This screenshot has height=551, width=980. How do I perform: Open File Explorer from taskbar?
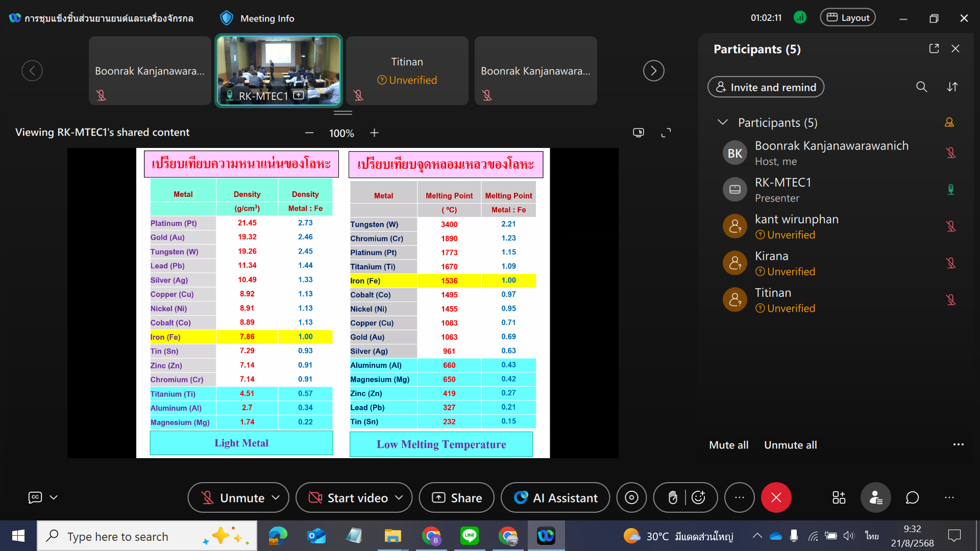pyautogui.click(x=393, y=536)
